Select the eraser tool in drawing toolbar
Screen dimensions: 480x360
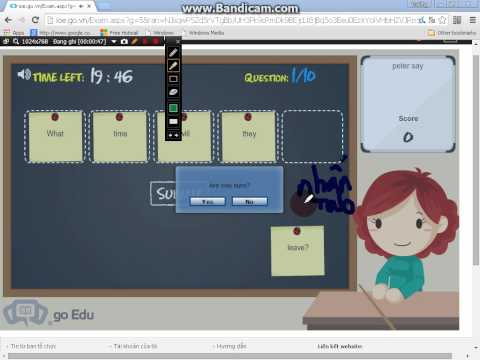(x=173, y=92)
